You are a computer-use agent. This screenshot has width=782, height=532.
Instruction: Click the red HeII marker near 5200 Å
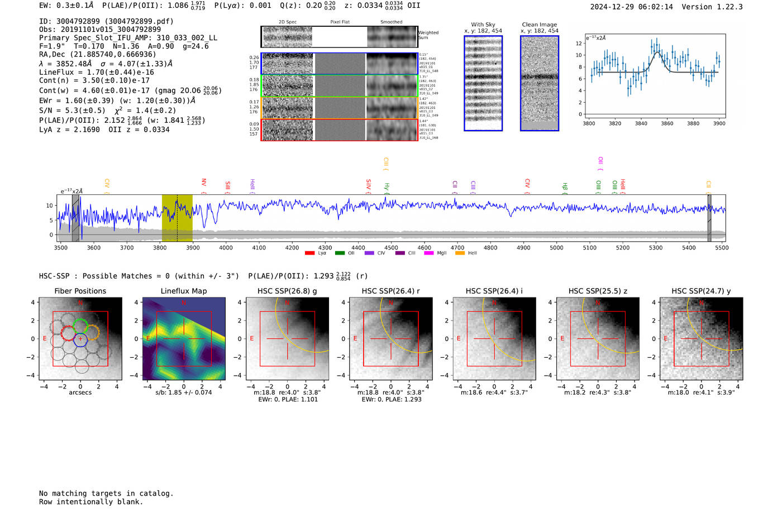point(623,186)
